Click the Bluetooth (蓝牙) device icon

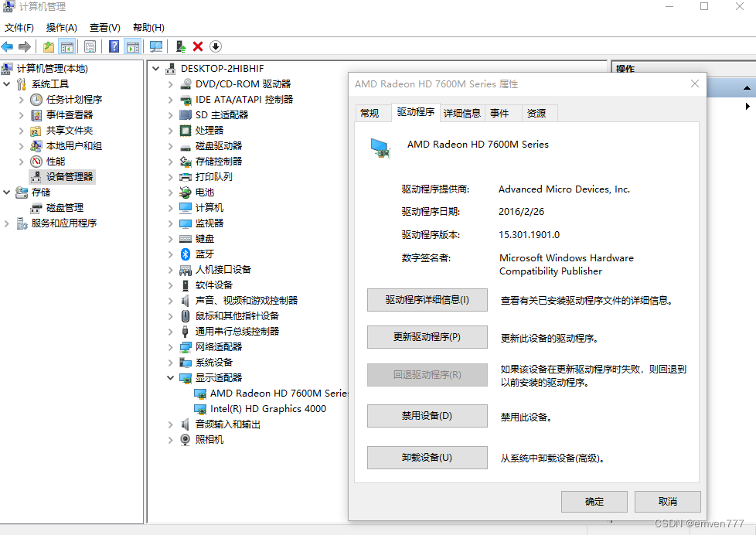click(x=186, y=254)
